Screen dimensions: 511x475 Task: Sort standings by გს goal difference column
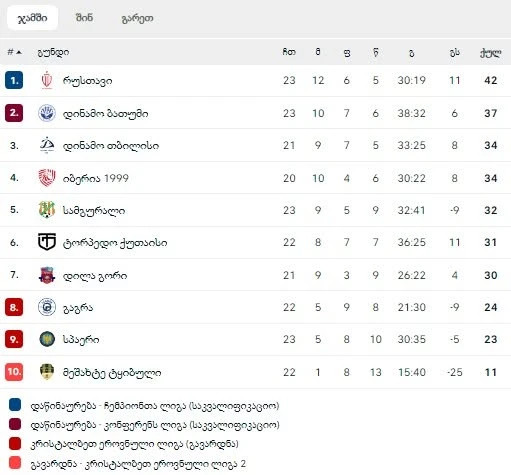[455, 52]
